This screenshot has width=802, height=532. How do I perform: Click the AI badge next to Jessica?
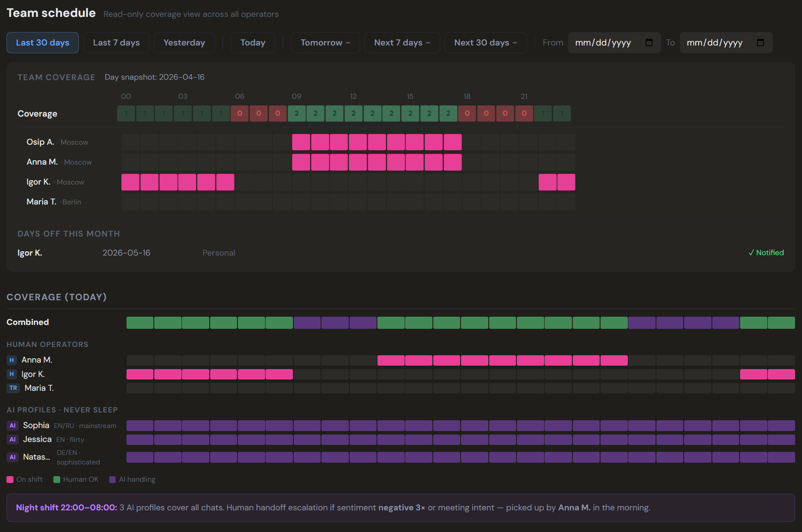pyautogui.click(x=13, y=439)
